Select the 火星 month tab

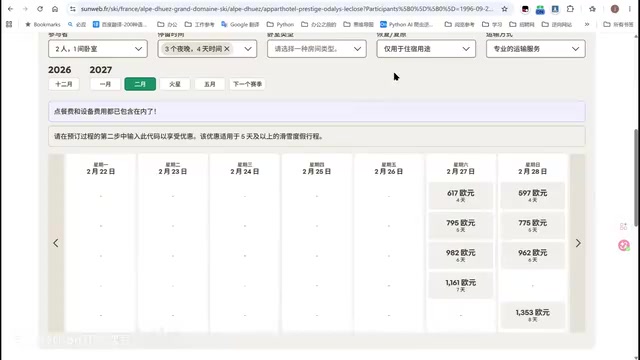[175, 84]
